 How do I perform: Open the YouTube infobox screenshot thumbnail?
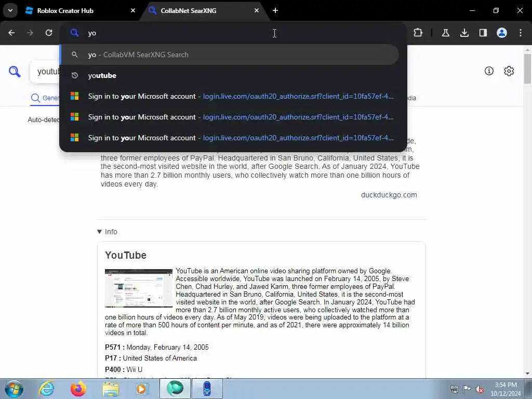[x=138, y=288]
